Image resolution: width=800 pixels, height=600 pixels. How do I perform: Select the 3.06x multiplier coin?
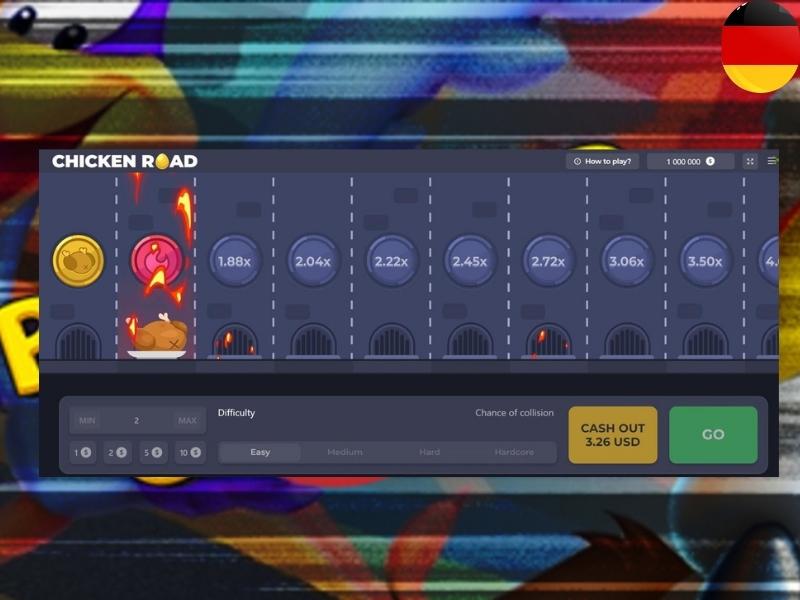(x=627, y=261)
